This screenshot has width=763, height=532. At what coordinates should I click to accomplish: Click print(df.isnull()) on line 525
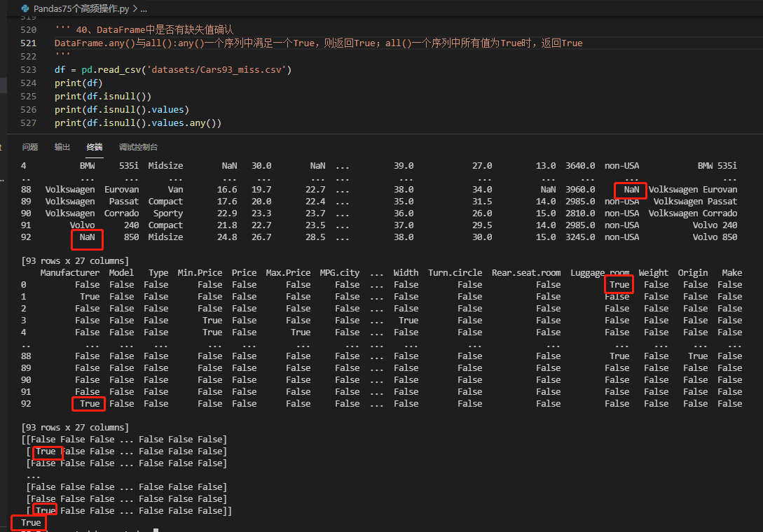pyautogui.click(x=103, y=97)
